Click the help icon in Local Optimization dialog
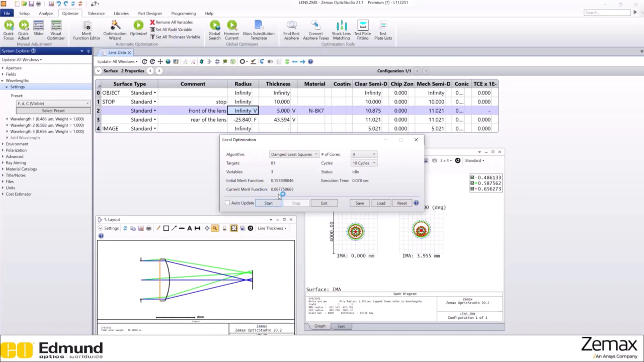 (416, 203)
